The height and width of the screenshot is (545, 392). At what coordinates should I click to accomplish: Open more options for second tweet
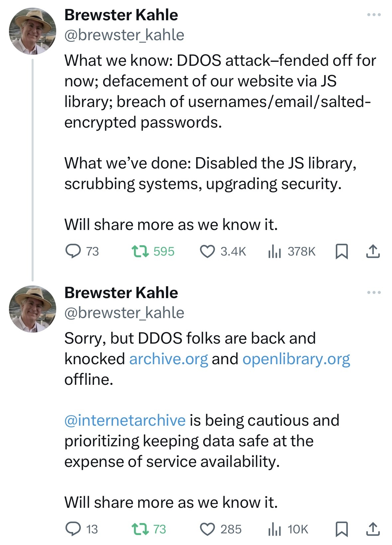click(374, 293)
